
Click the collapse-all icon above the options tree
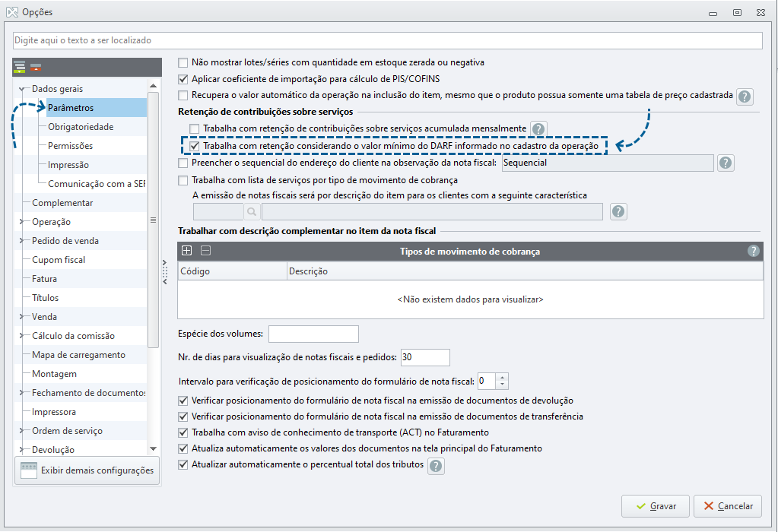36,67
